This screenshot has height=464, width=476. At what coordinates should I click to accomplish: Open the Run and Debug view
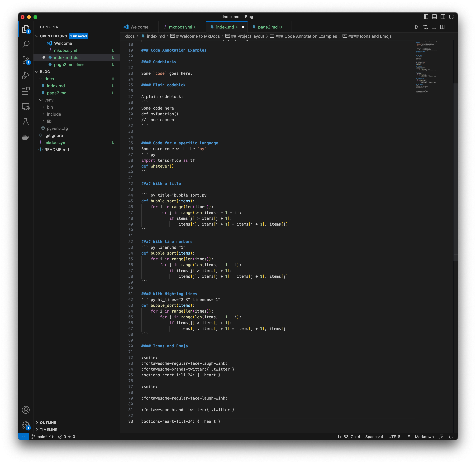coord(26,76)
